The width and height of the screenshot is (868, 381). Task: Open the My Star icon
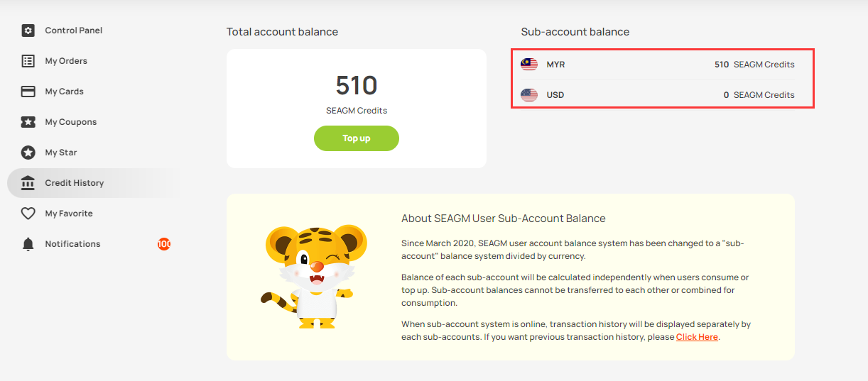(28, 153)
